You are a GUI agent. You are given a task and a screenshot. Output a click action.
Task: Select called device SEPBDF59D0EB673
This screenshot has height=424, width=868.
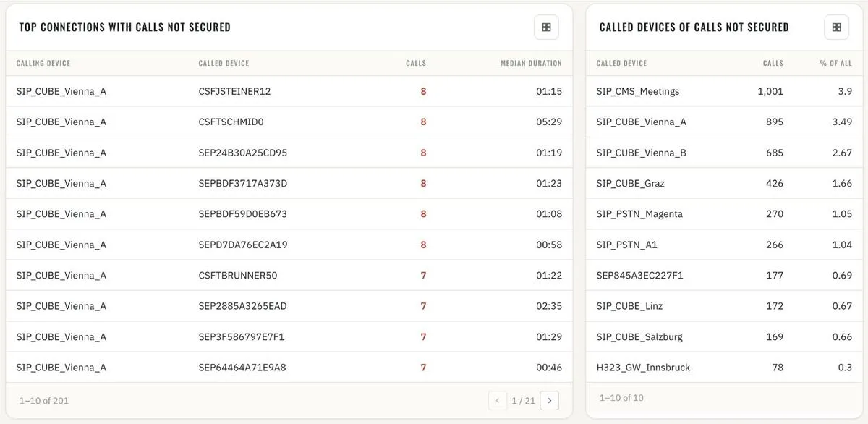click(243, 213)
